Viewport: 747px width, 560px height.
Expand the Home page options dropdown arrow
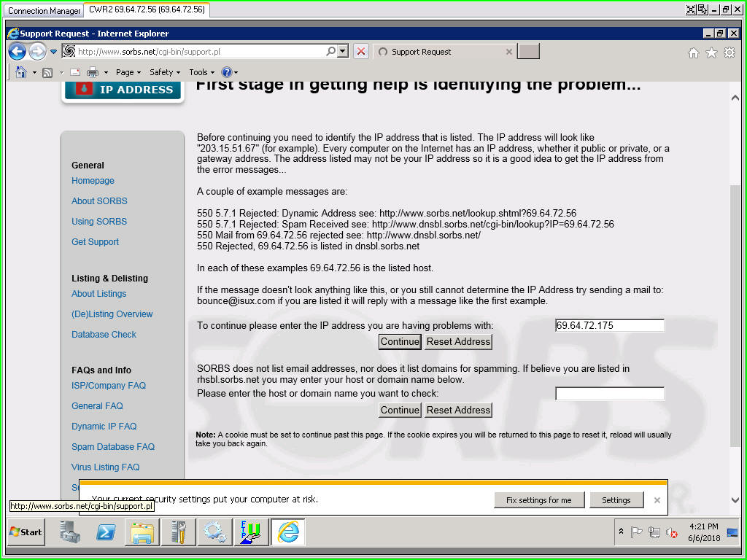pos(34,72)
